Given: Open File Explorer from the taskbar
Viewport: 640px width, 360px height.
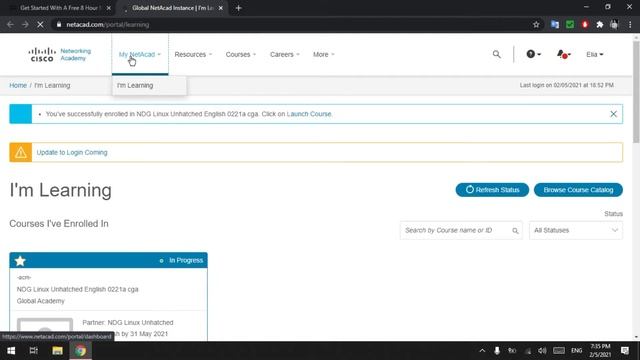Looking at the screenshot, I should [x=57, y=351].
